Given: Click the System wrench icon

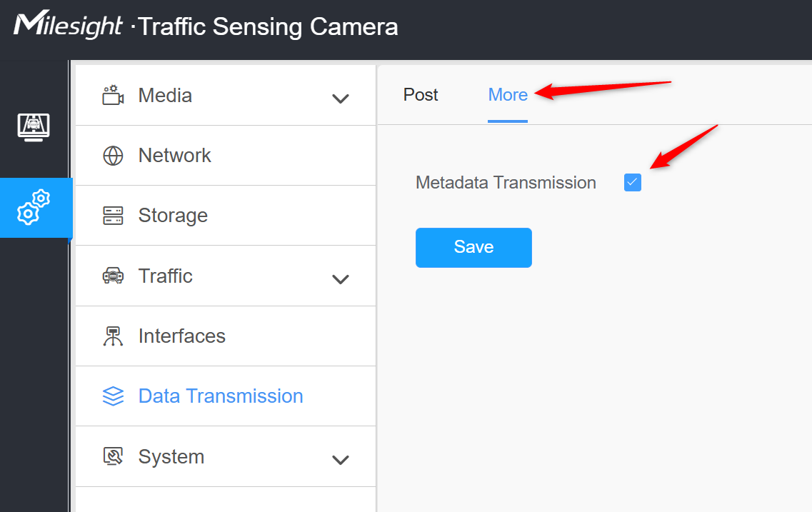Looking at the screenshot, I should pos(113,456).
